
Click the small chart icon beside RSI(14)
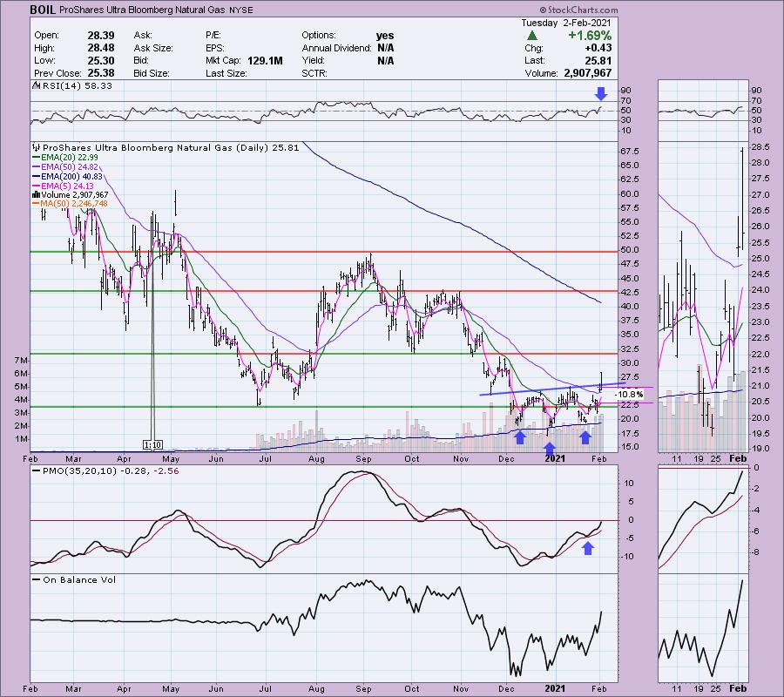tap(36, 85)
